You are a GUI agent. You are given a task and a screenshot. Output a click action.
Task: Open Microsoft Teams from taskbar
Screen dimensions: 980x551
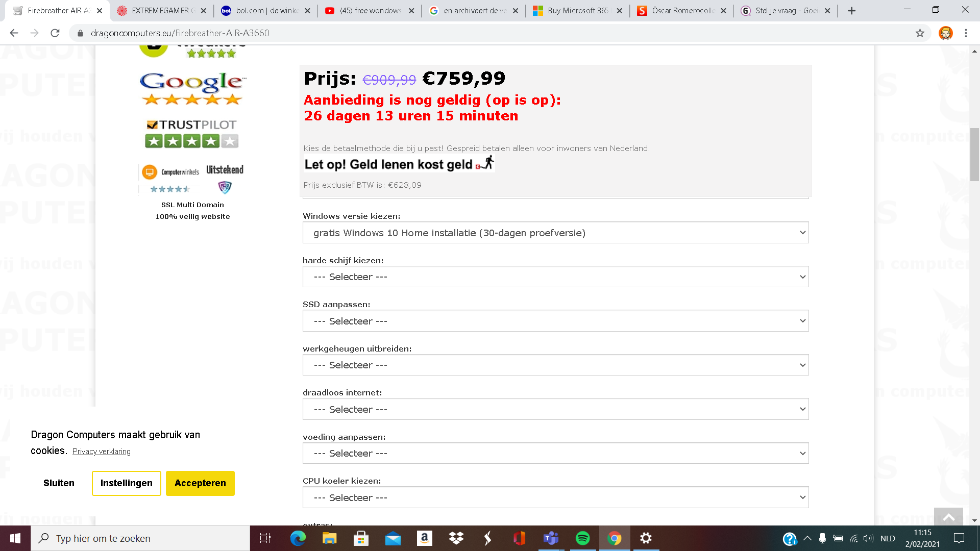tap(551, 538)
